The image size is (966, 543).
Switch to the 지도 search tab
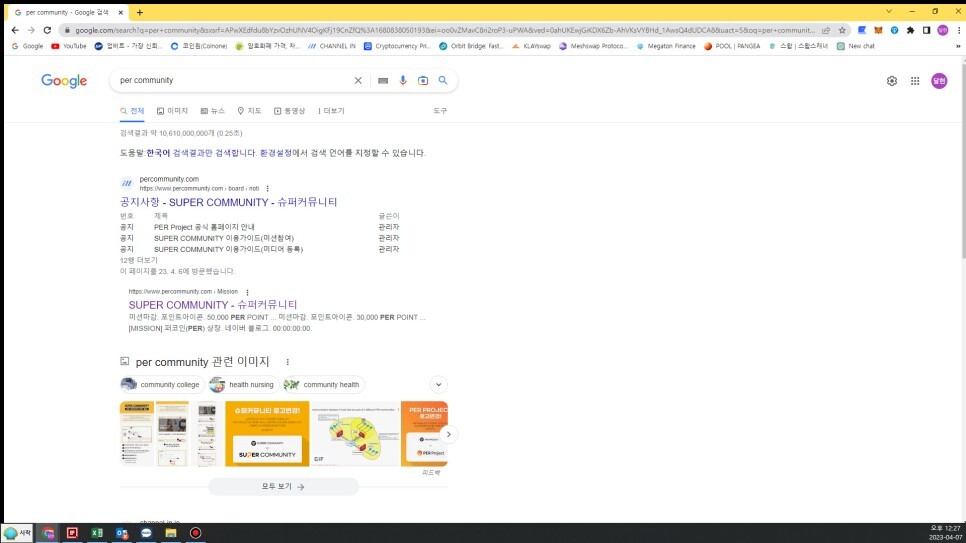pos(250,111)
